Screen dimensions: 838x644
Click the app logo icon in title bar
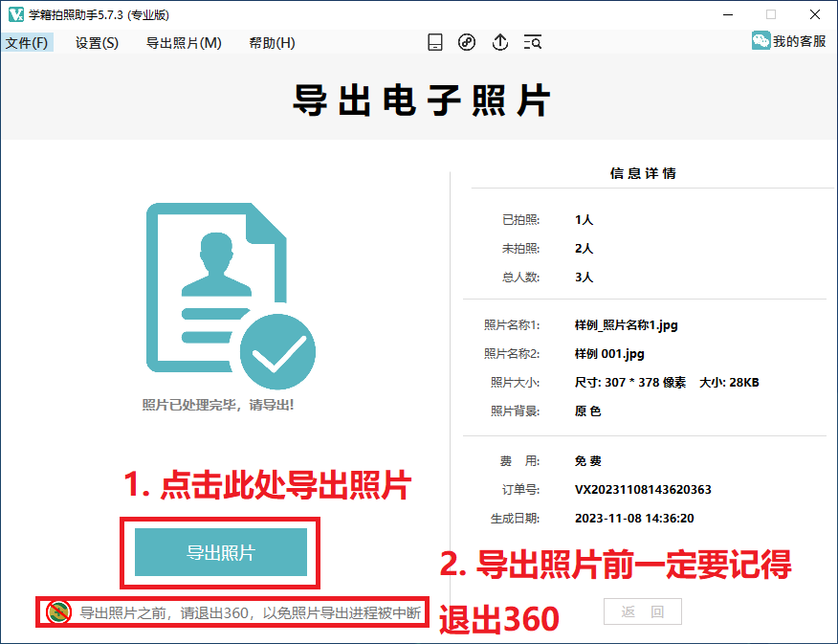coord(15,14)
